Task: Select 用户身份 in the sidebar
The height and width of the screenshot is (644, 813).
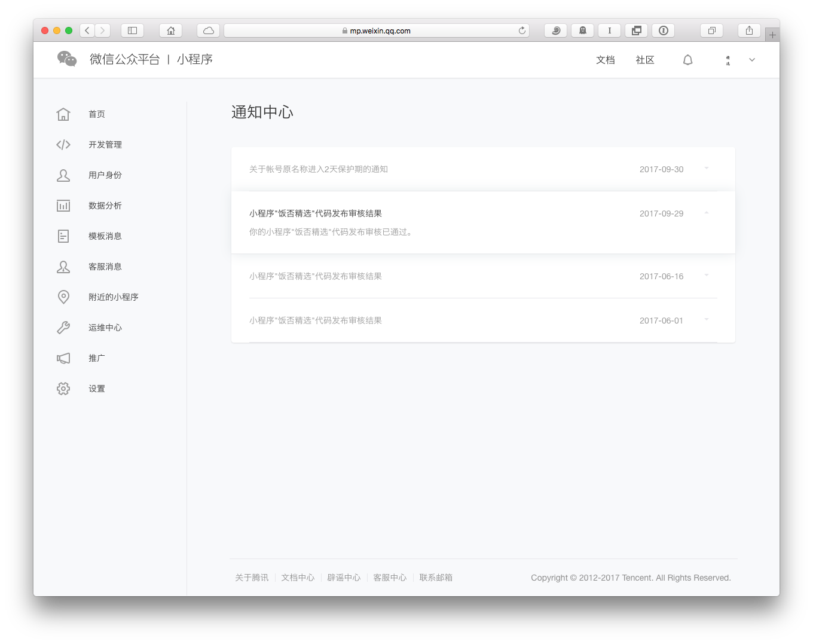Action: coord(105,175)
